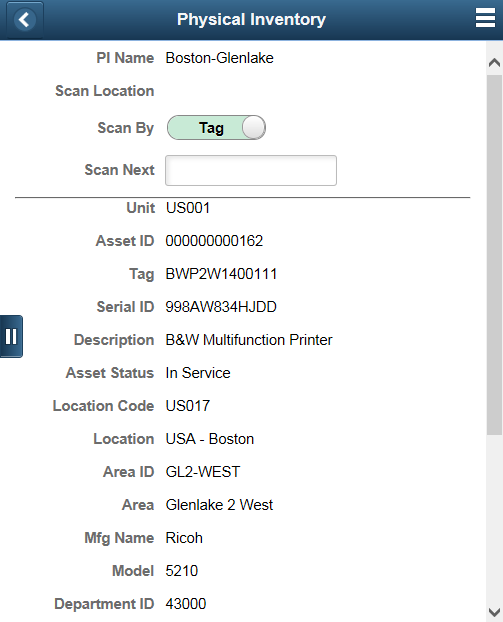Viewport: 503px width, 622px height.
Task: Click the Scan Location label
Action: [x=104, y=91]
